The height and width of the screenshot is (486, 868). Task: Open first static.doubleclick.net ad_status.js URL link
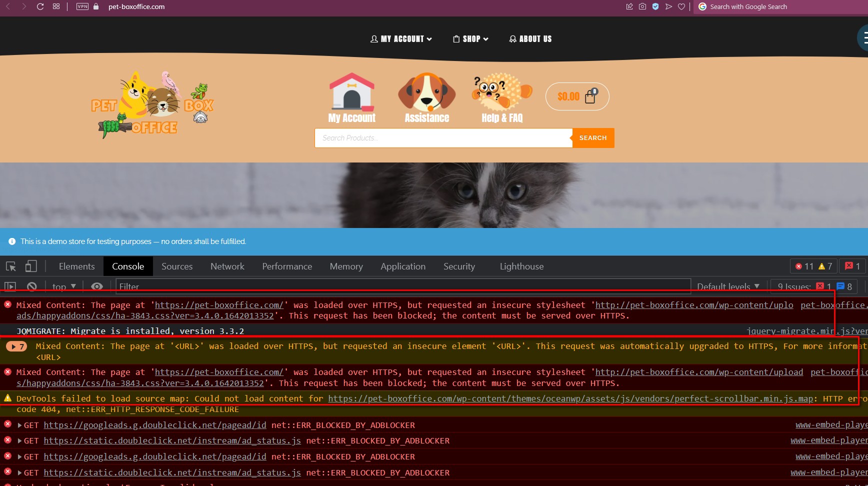pyautogui.click(x=172, y=440)
